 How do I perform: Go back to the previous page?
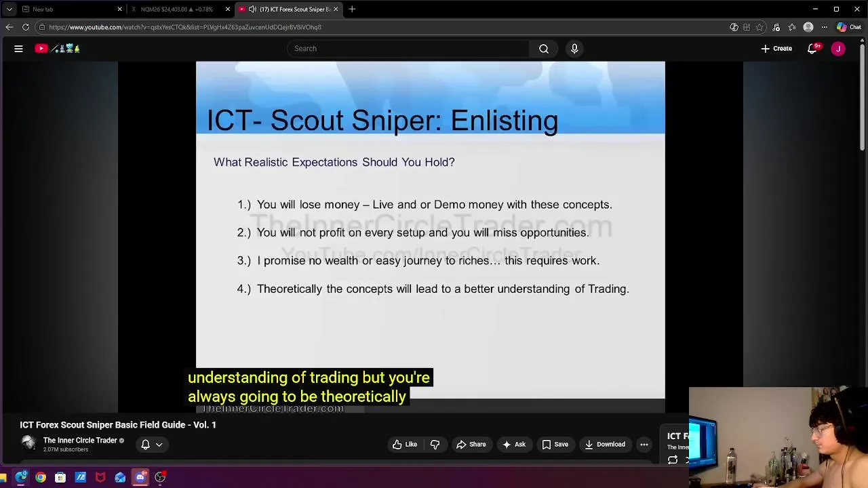[x=9, y=27]
